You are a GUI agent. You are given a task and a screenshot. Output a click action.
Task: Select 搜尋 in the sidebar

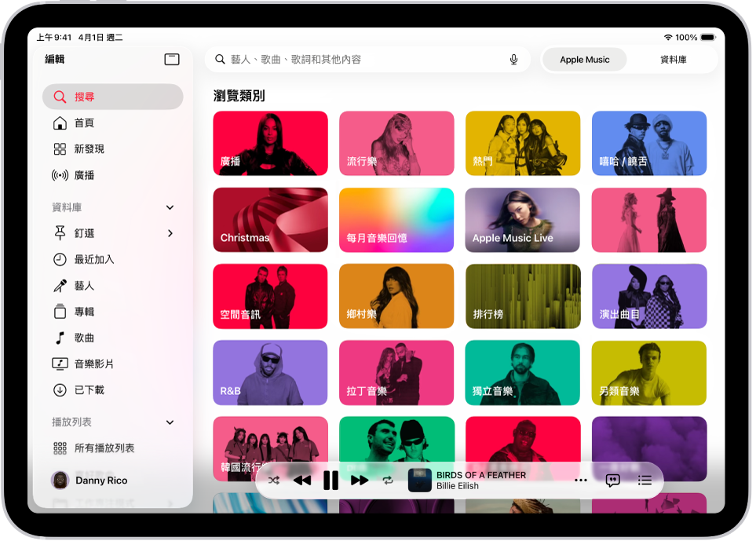point(113,97)
